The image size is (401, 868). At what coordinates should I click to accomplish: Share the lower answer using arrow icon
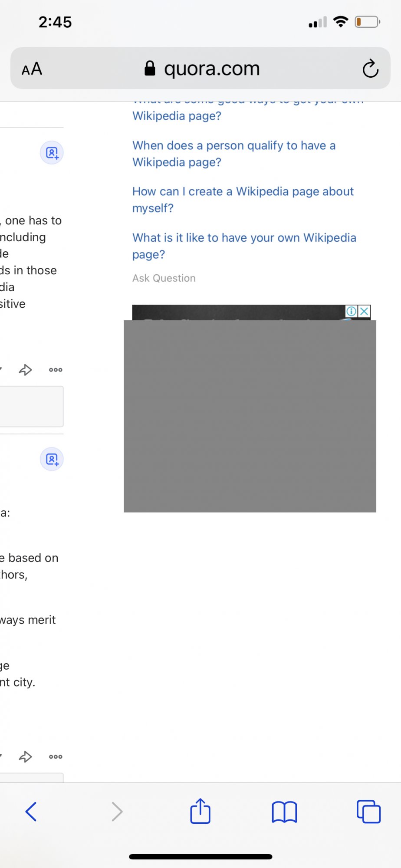tap(26, 756)
